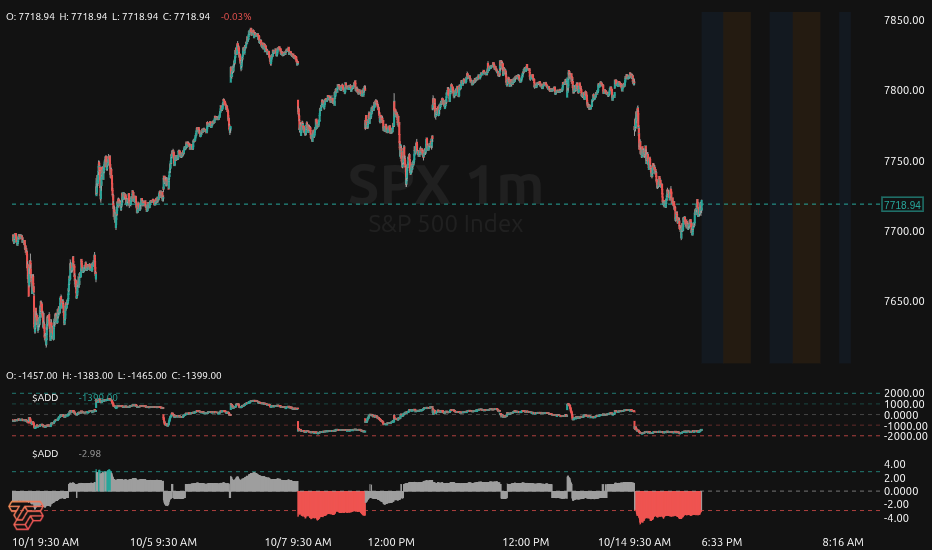This screenshot has height=550, width=932.
Task: Click the H: 7718.94 high value
Action: tap(83, 17)
